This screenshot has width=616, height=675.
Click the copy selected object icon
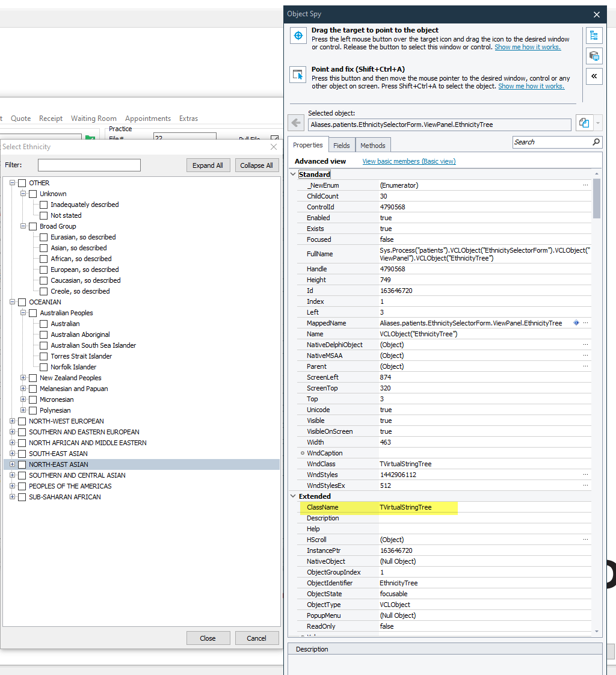[x=584, y=123]
